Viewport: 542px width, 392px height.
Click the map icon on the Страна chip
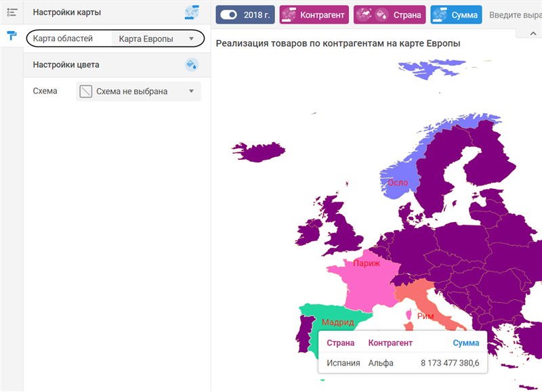[x=366, y=15]
